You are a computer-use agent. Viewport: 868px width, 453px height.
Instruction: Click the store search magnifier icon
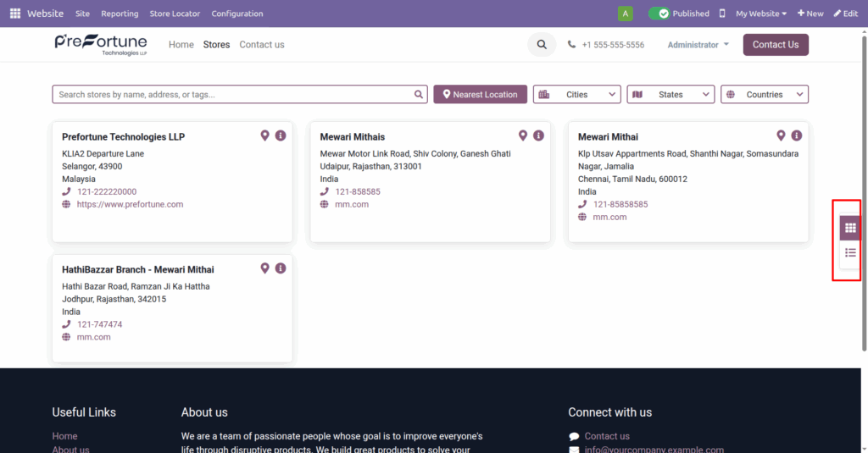[419, 95]
